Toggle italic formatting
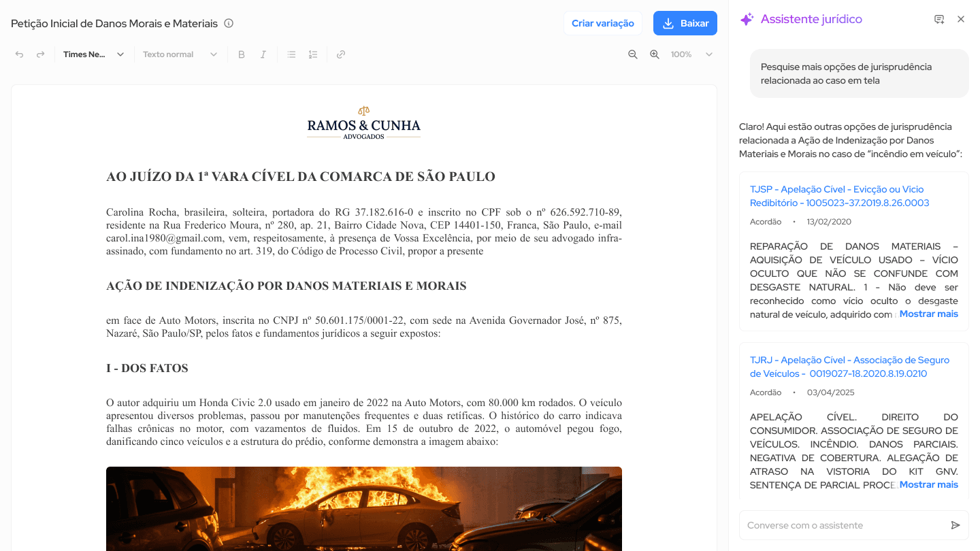 click(263, 54)
